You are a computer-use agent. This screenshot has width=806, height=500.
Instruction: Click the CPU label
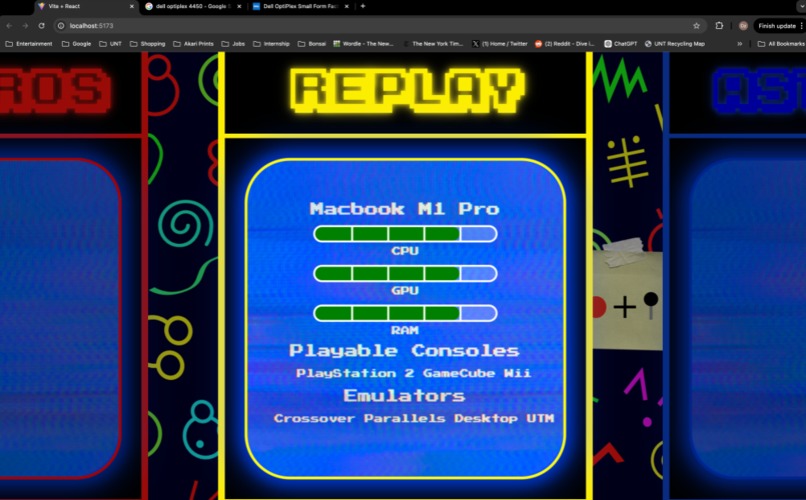[405, 251]
